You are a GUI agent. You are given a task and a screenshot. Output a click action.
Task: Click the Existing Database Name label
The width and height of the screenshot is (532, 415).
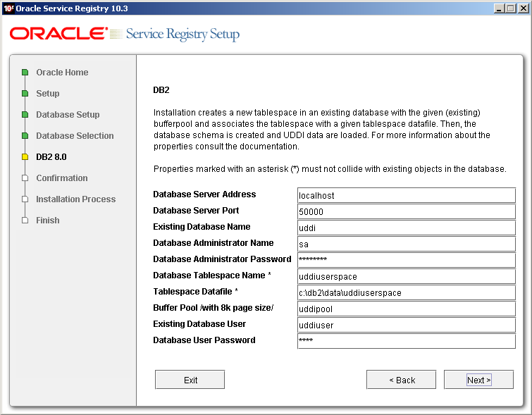click(202, 227)
